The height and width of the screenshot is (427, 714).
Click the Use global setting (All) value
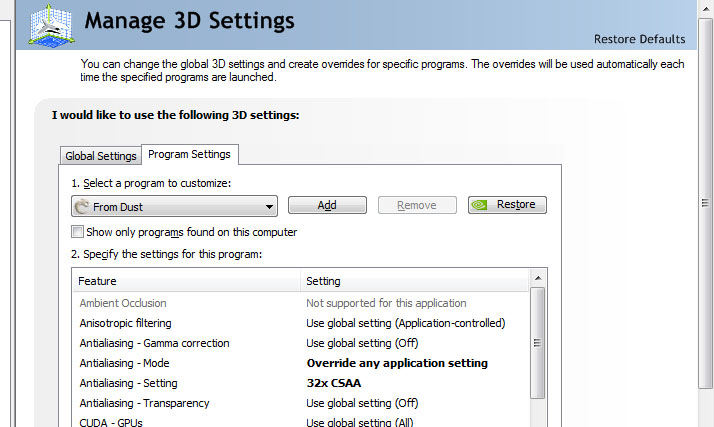[360, 422]
